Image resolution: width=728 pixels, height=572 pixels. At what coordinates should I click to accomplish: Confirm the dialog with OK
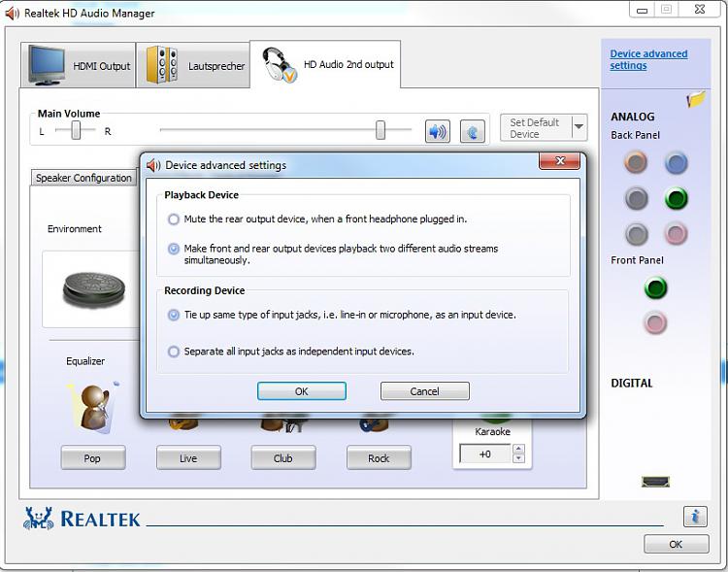point(302,391)
